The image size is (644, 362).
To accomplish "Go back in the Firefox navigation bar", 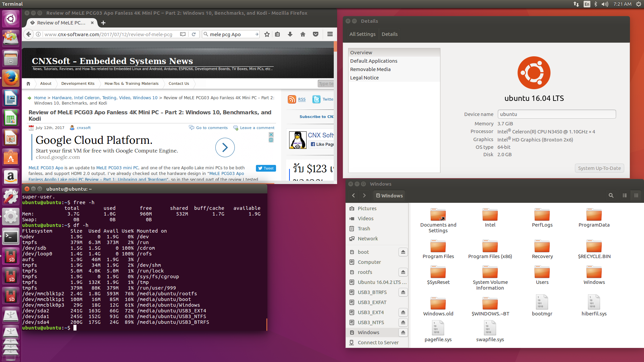I will click(x=29, y=34).
